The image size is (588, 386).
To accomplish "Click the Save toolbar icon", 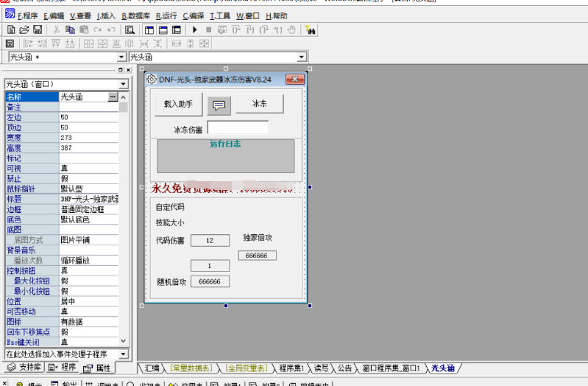I will [37, 29].
